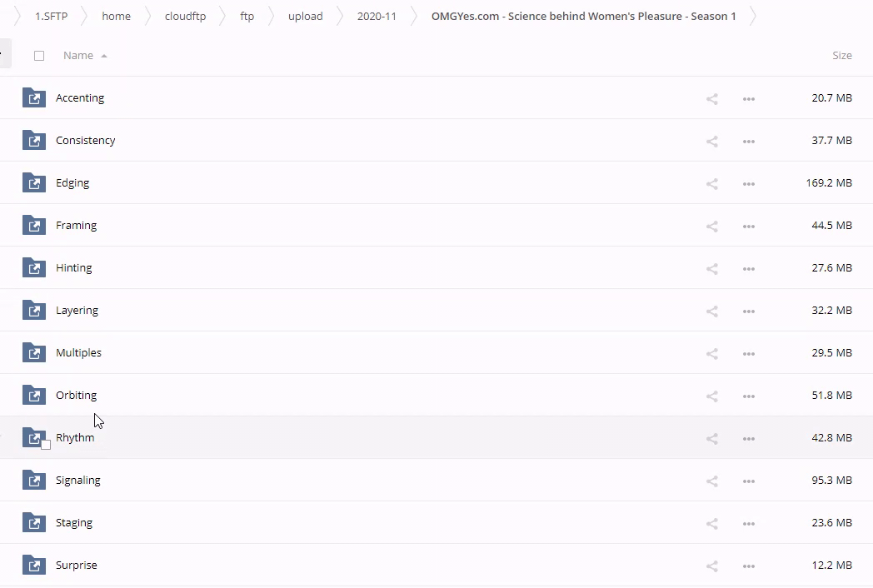The width and height of the screenshot is (873, 588).
Task: Expand the three-dot menu for Layering
Action: pos(748,311)
